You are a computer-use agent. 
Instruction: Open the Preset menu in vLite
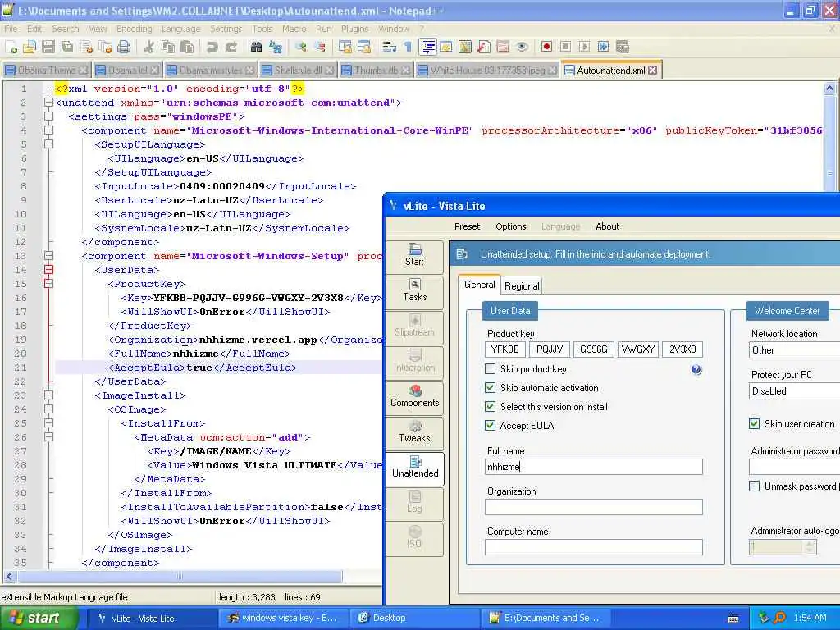467,226
